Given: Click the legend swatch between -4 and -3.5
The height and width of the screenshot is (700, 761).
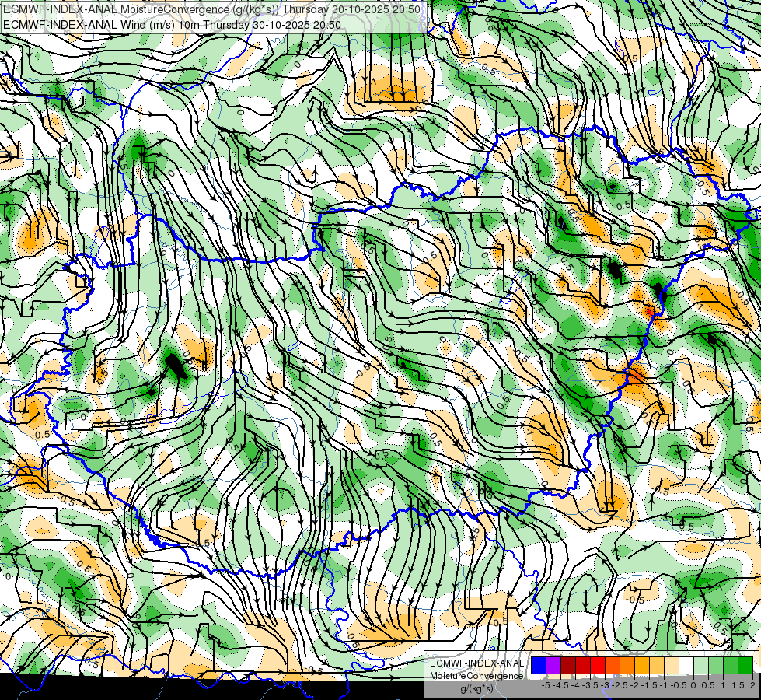Looking at the screenshot, I should pyautogui.click(x=583, y=665).
